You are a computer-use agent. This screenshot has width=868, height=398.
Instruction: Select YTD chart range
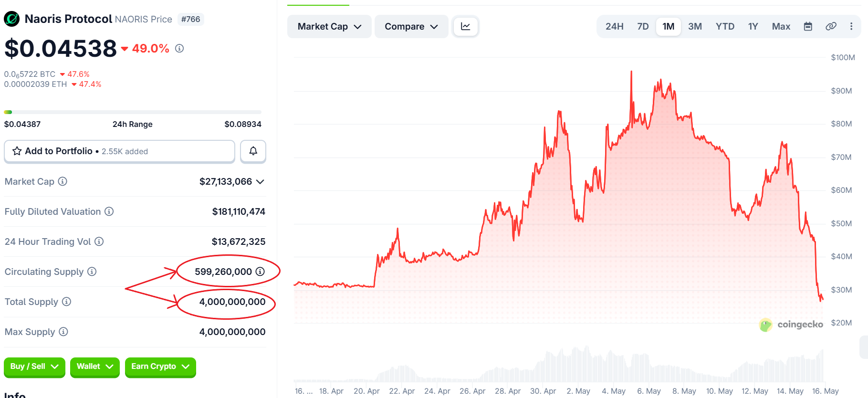[725, 26]
